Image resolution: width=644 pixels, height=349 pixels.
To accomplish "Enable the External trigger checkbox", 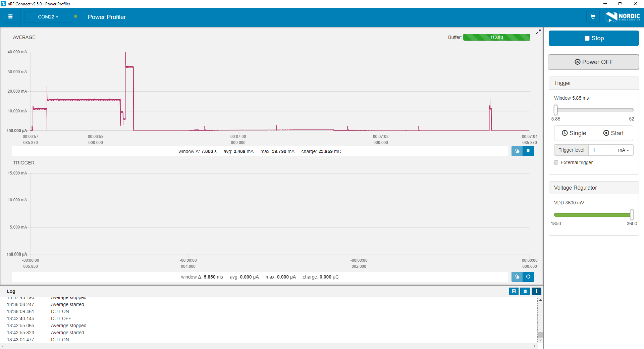I will (556, 162).
